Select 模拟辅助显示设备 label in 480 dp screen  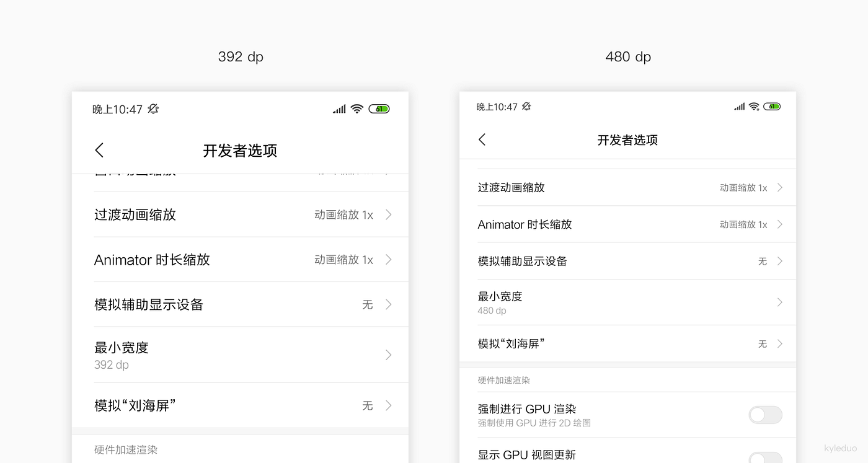point(523,261)
